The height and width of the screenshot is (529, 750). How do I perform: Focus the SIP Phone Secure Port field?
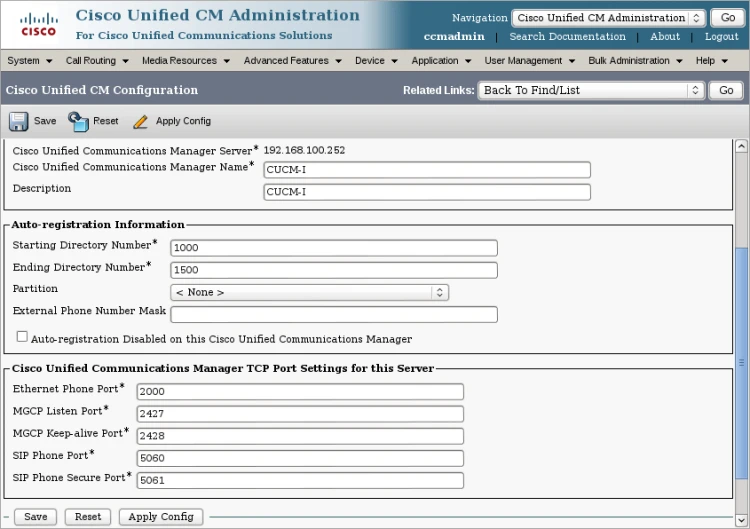click(300, 480)
